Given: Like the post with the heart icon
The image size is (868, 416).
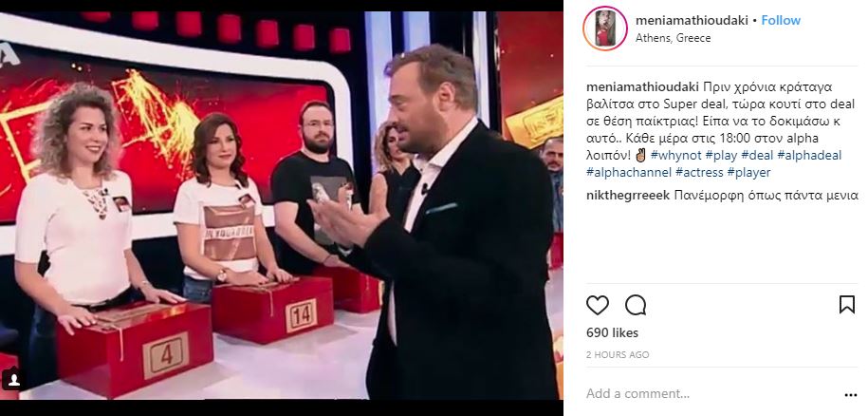Looking at the screenshot, I should [598, 305].
